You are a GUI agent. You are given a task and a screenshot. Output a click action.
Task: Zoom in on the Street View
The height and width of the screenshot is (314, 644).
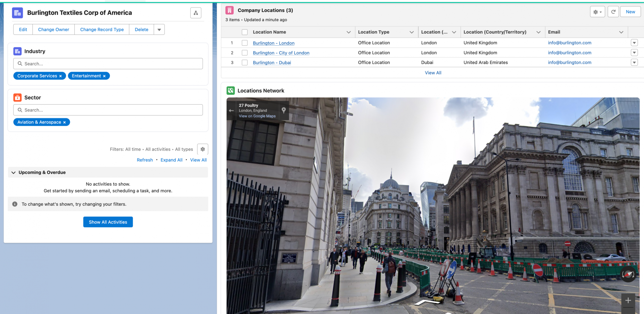click(x=628, y=300)
